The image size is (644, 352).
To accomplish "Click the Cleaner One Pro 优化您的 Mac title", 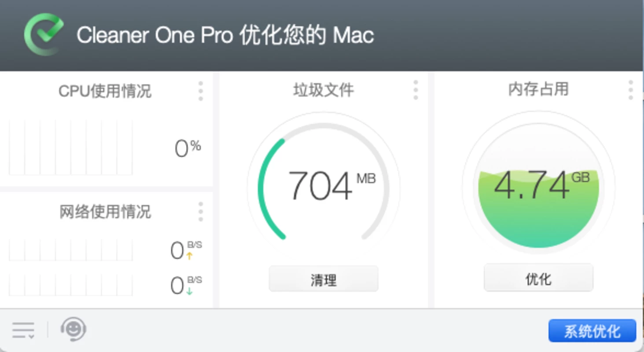I will 225,35.
